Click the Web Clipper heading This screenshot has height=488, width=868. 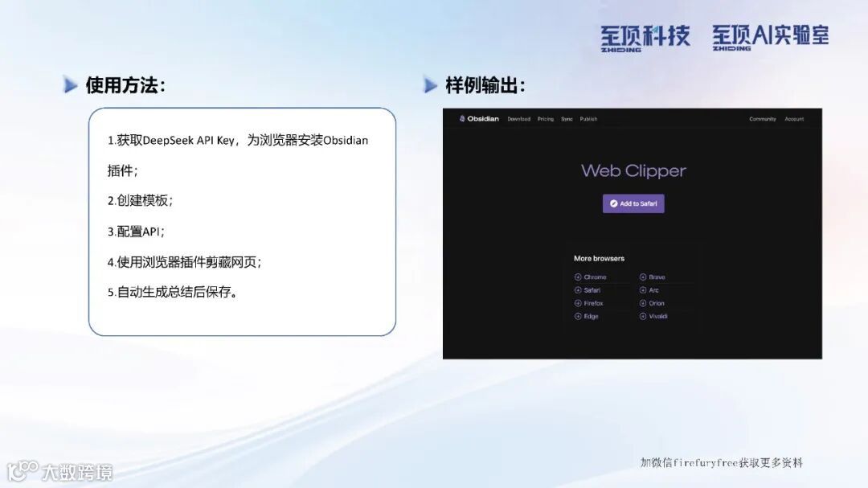point(633,170)
